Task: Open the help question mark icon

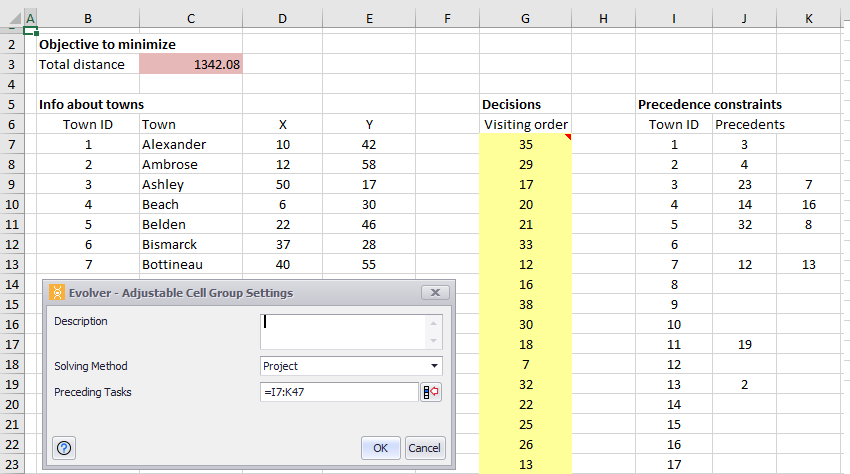Action: (x=64, y=448)
